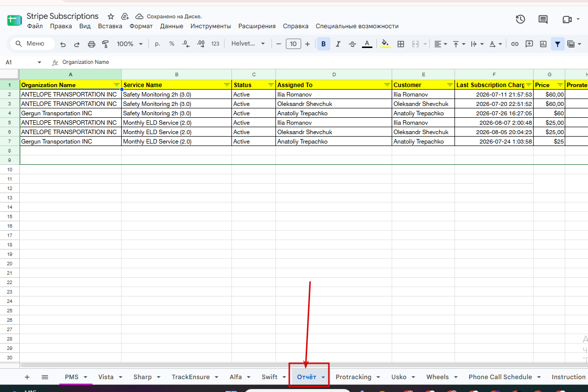This screenshot has width=588, height=392.
Task: Format as currency with the р. button
Action: pos(157,44)
